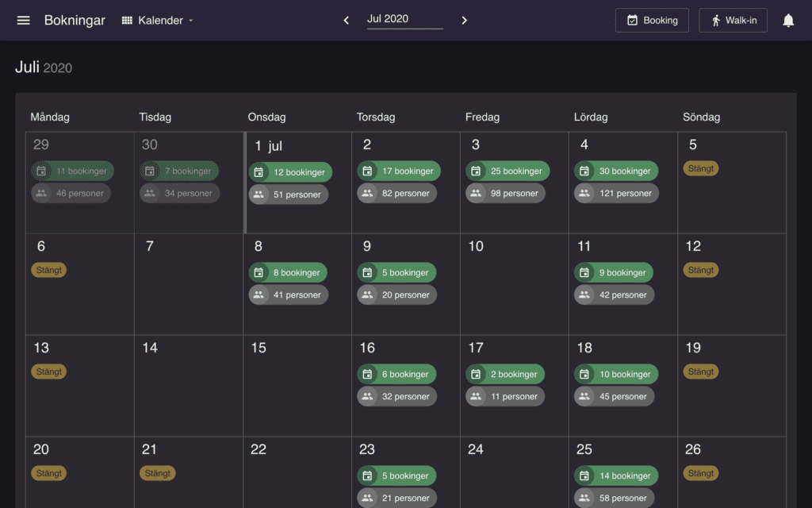Viewport: 812px width, 508px height.
Task: Open the 5 bookinger chip on July 9
Action: [x=396, y=272]
